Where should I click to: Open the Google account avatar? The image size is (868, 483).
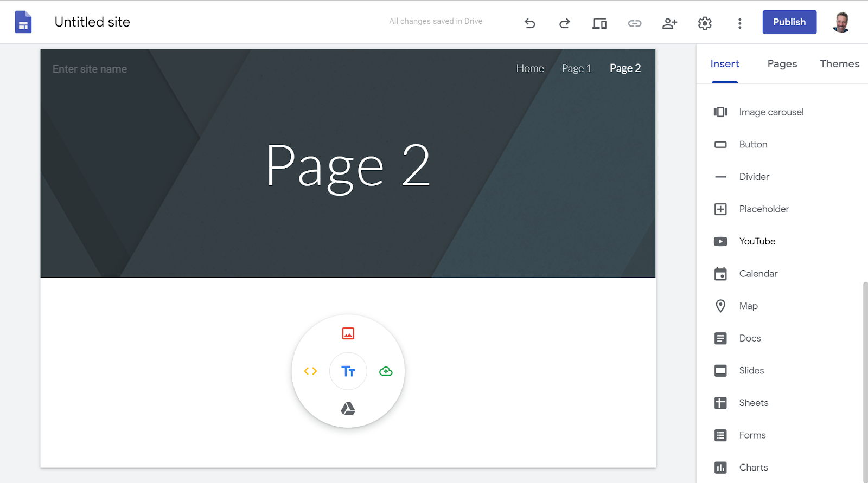click(x=841, y=22)
